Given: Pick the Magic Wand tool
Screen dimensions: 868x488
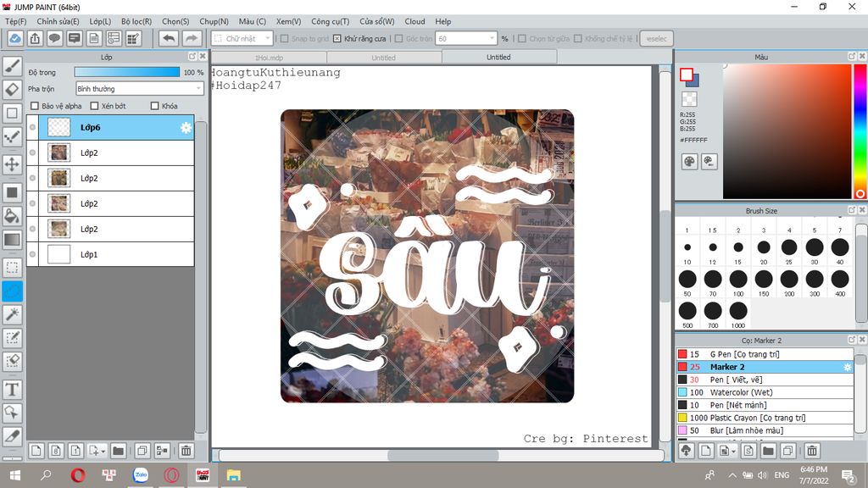Looking at the screenshot, I should (12, 314).
